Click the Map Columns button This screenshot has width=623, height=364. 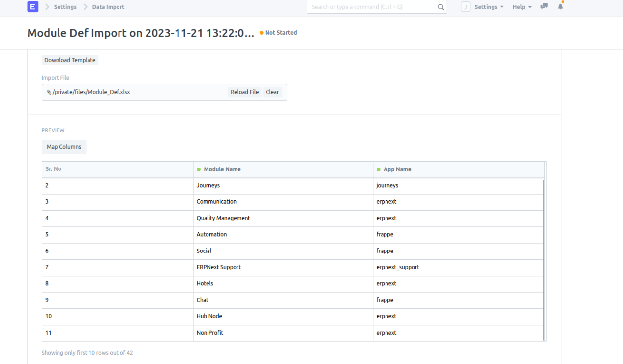pyautogui.click(x=64, y=147)
